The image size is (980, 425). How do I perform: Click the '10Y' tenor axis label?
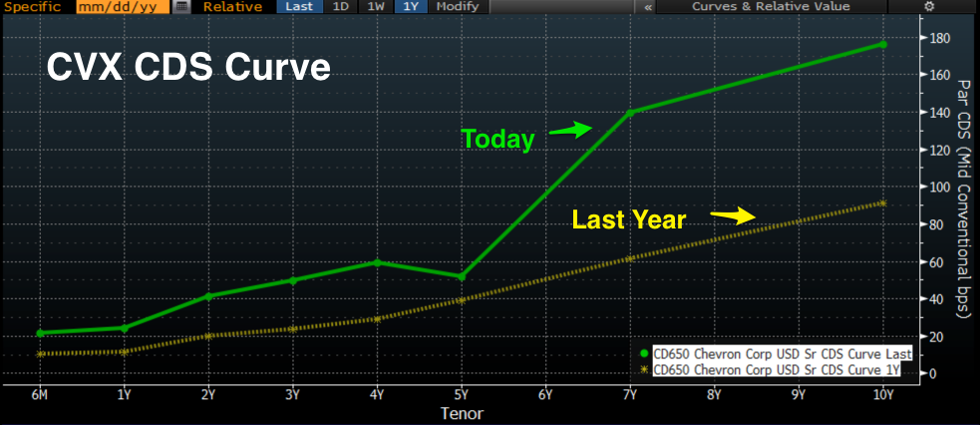click(882, 395)
